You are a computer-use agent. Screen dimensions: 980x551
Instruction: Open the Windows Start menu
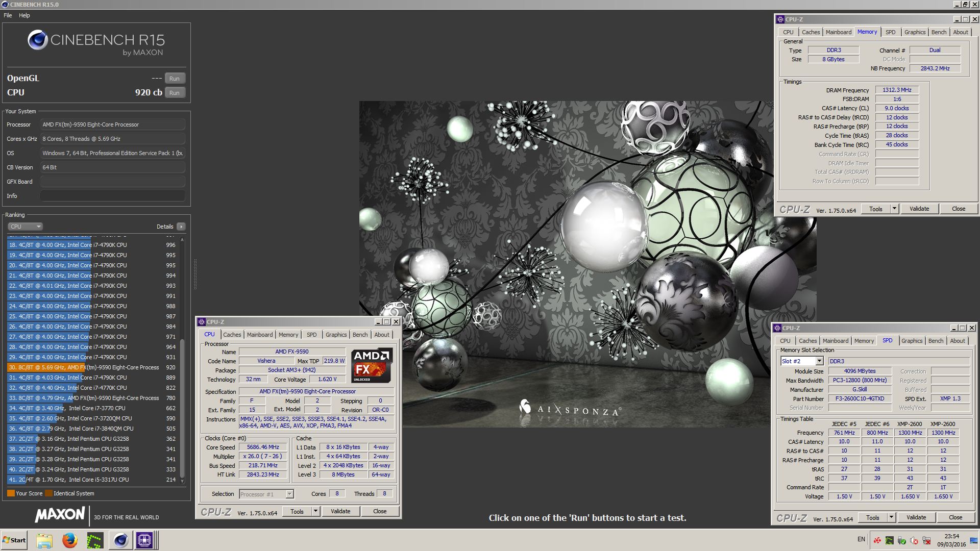pyautogui.click(x=14, y=540)
